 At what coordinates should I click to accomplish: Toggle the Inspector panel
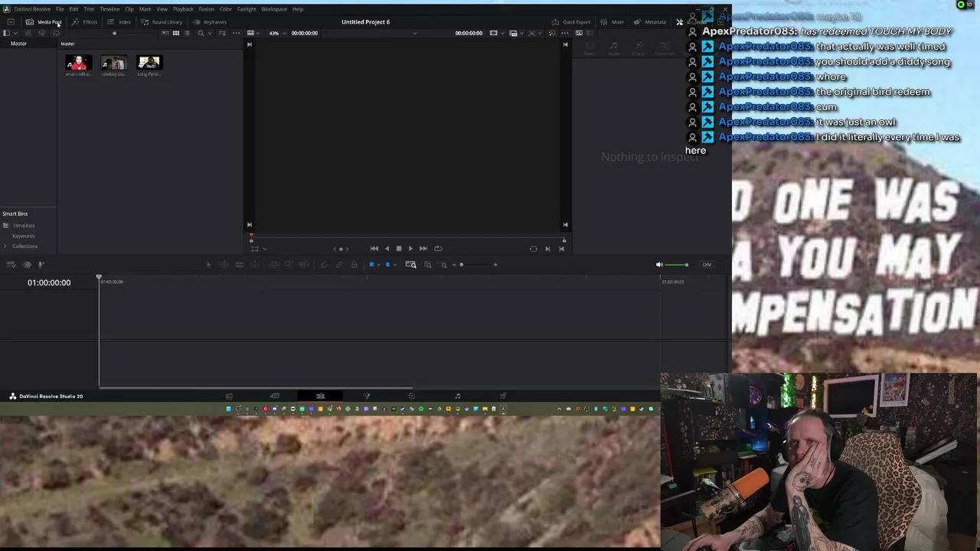[694, 22]
